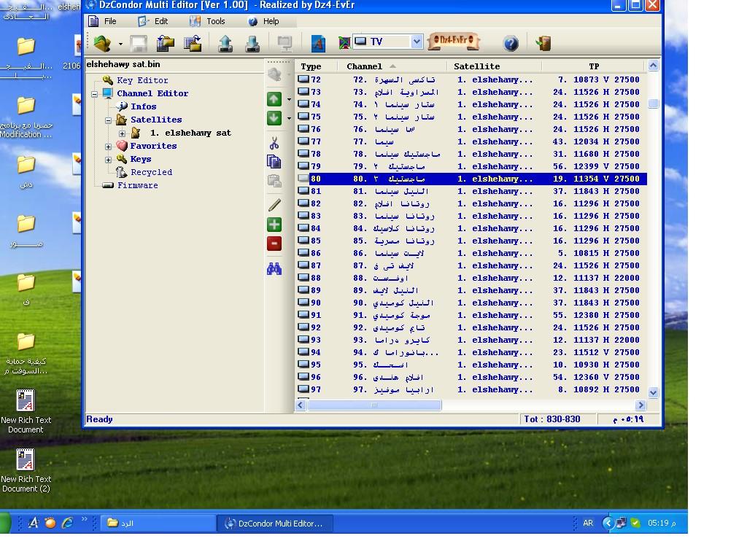
Task: Select the Recycled tree item
Action: [x=152, y=172]
